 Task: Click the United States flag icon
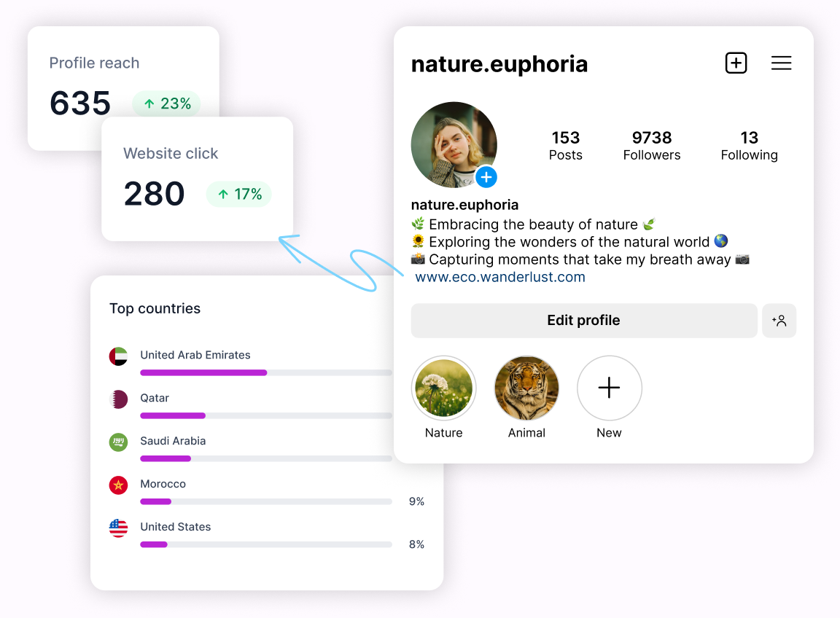(x=118, y=528)
